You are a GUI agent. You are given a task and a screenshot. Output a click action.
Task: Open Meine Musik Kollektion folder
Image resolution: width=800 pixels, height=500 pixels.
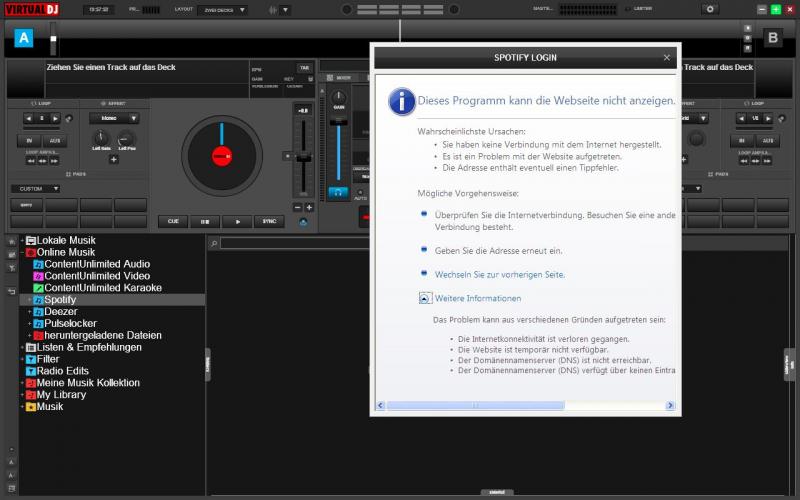click(83, 383)
